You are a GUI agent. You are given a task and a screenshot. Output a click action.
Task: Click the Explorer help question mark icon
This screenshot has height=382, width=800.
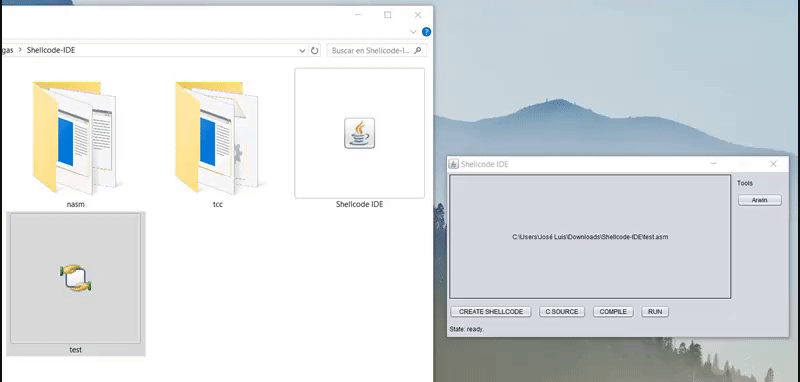[426, 32]
